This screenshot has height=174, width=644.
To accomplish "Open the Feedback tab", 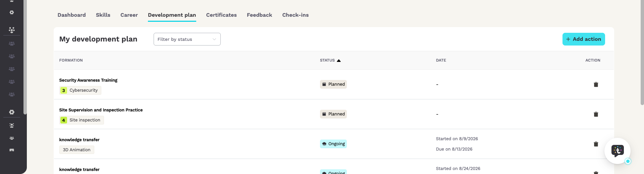I will pyautogui.click(x=259, y=15).
